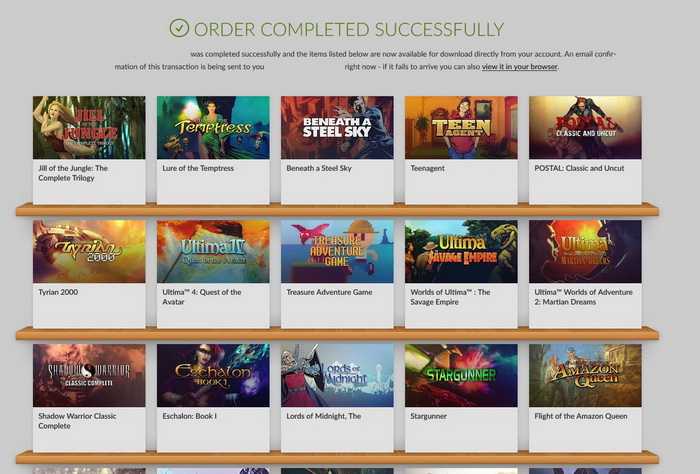This screenshot has width=700, height=474.
Task: Open the 'view it in your browser' link
Action: tap(520, 67)
